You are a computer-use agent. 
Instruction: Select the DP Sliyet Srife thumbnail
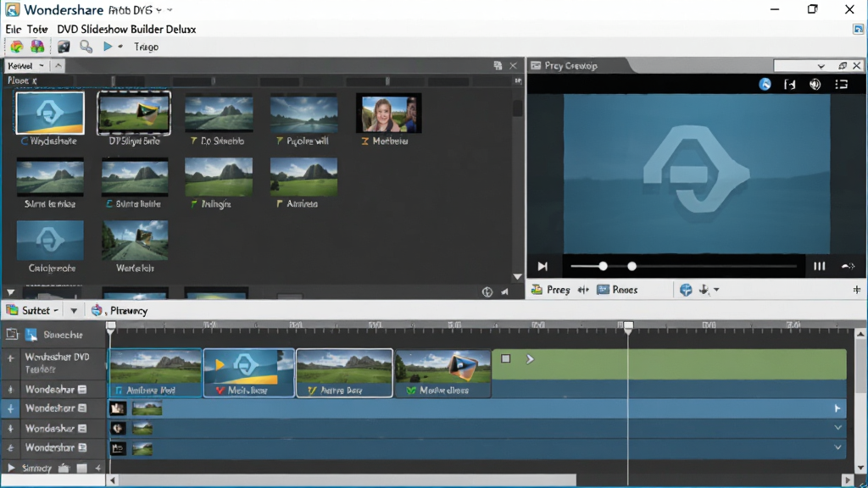(134, 113)
